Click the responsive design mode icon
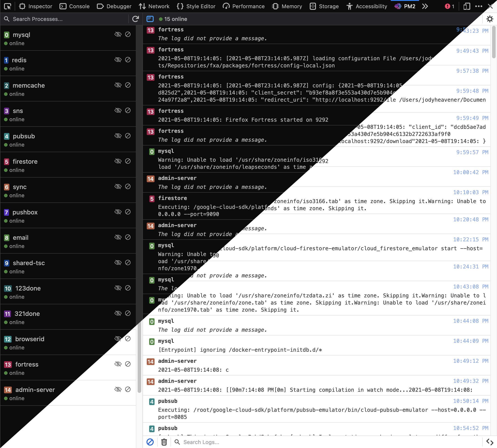 (466, 6)
